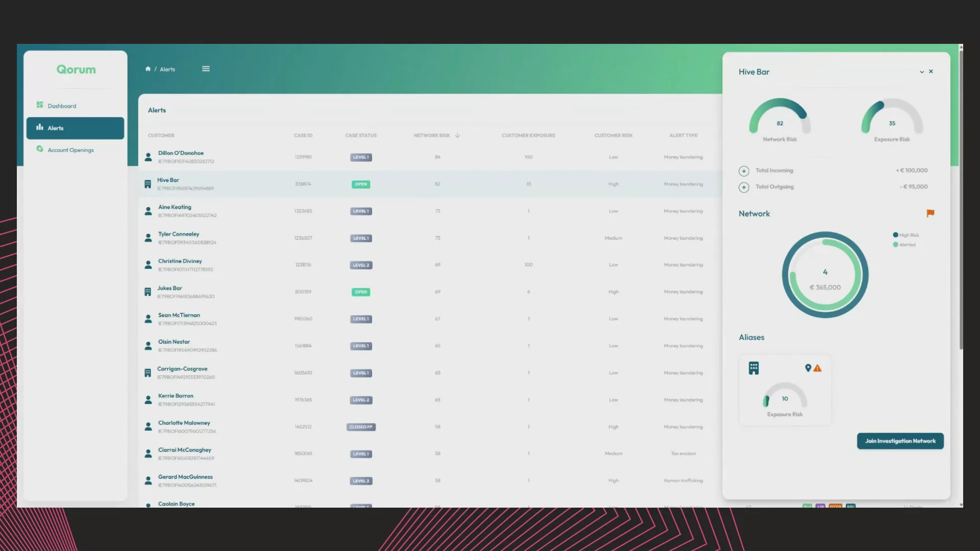980x551 pixels.
Task: Click the Total Incoming arrow icon
Action: [744, 171]
